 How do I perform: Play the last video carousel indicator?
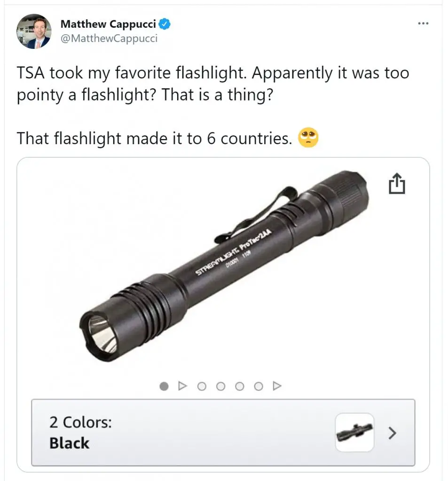tap(277, 386)
